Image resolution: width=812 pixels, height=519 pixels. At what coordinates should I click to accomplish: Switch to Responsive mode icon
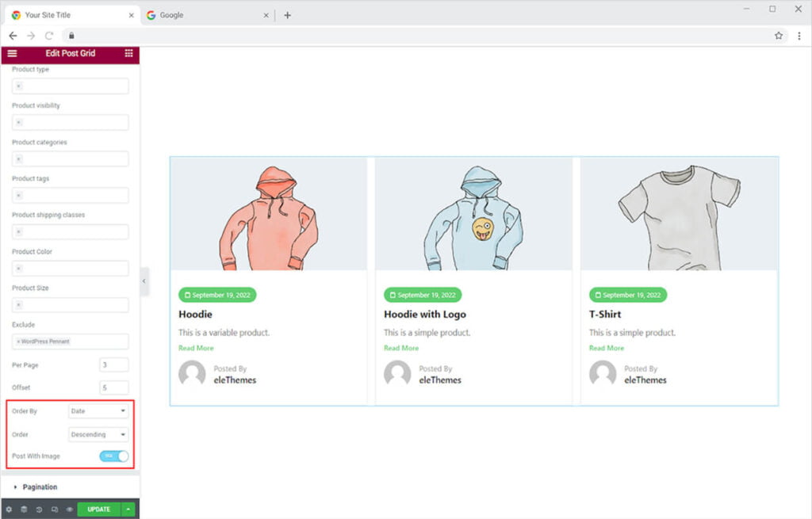54,509
